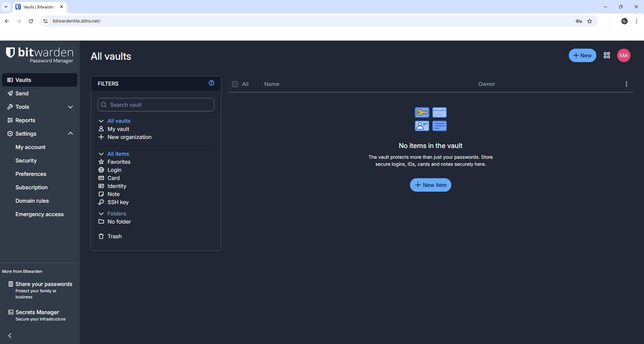
Task: Go to Emergency access settings
Action: coord(39,214)
